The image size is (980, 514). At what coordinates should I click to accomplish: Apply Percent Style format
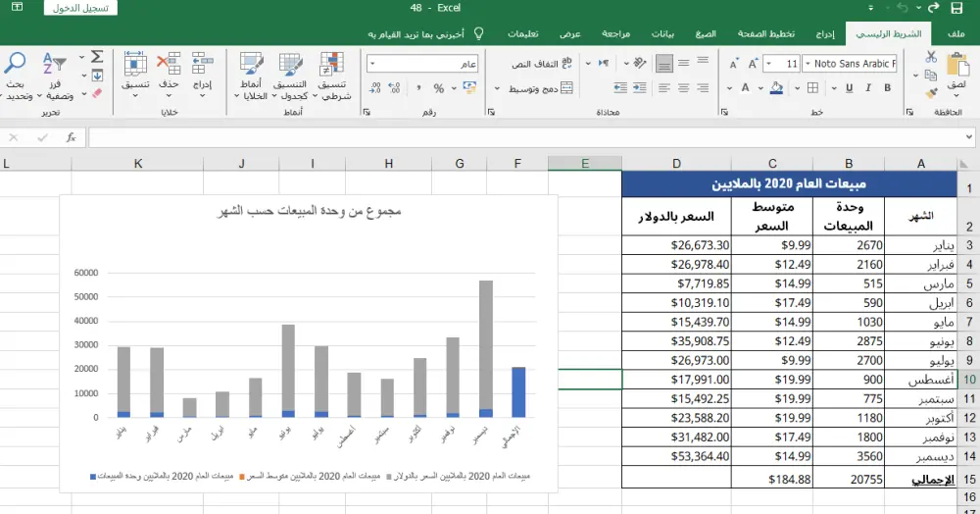coord(439,89)
